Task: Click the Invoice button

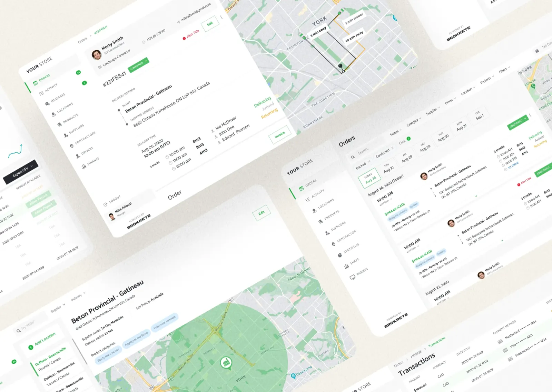Action: (280, 134)
